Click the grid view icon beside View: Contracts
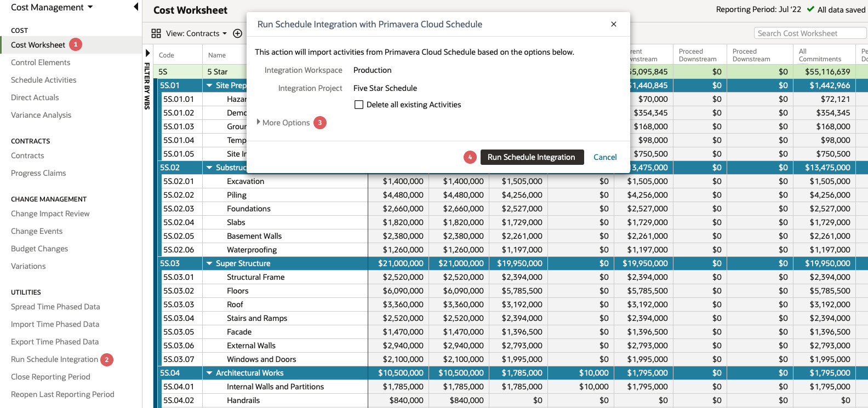This screenshot has width=868, height=408. pos(156,33)
